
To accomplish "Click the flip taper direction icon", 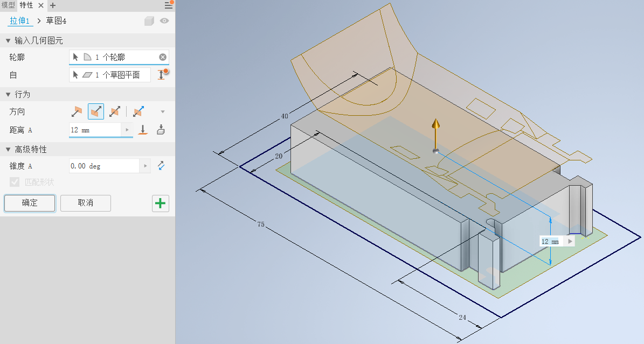I will pos(161,166).
